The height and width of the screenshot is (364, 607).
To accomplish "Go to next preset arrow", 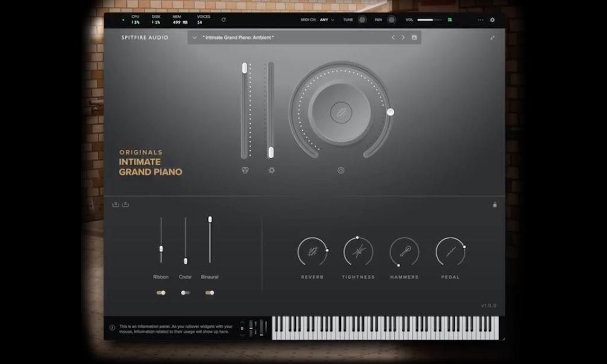I will pos(403,37).
